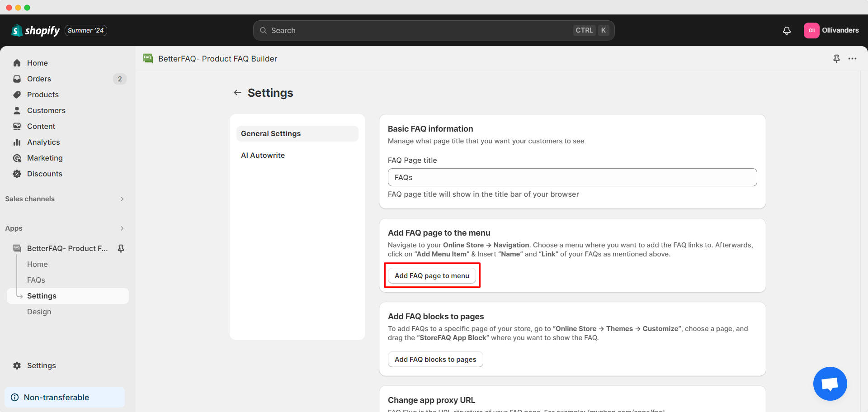Open the notifications bell
868x412 pixels.
(x=787, y=30)
